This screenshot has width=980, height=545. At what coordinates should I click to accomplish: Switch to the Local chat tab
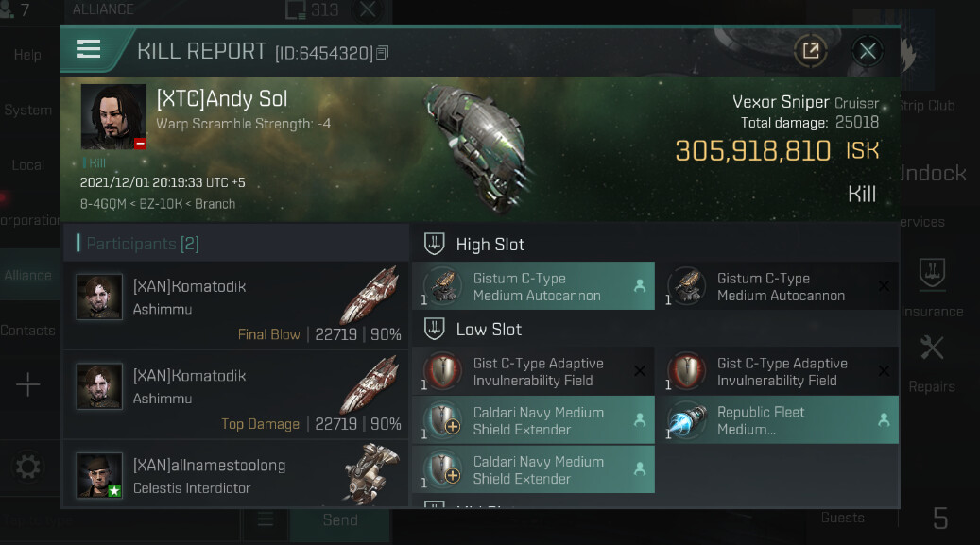pos(28,164)
